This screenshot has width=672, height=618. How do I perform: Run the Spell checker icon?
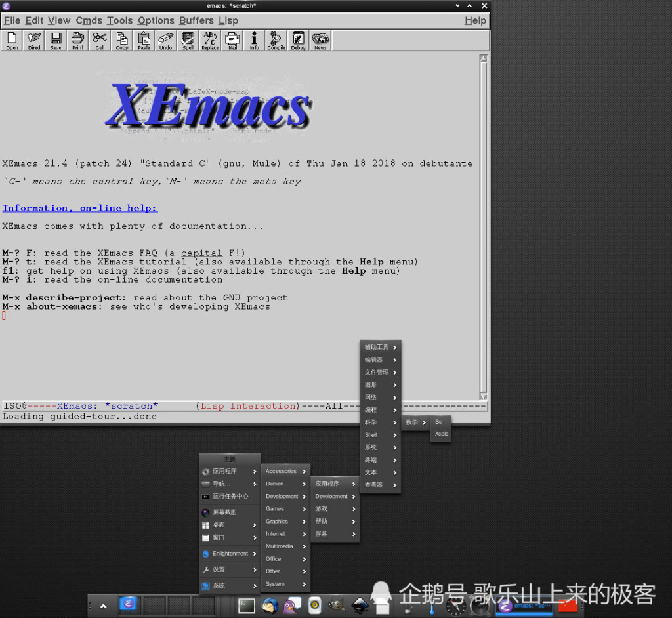tap(188, 41)
